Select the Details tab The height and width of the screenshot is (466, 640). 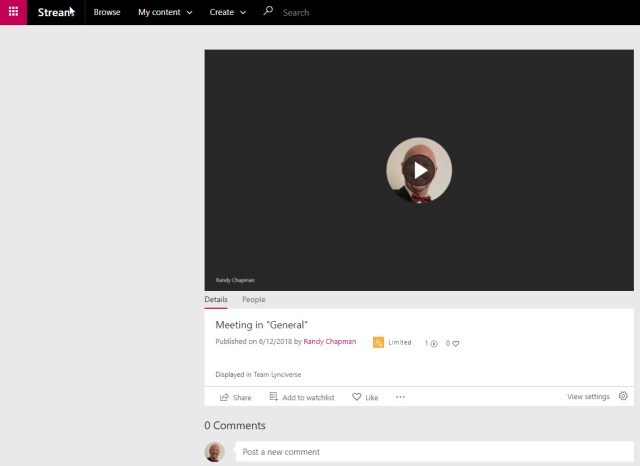[216, 299]
